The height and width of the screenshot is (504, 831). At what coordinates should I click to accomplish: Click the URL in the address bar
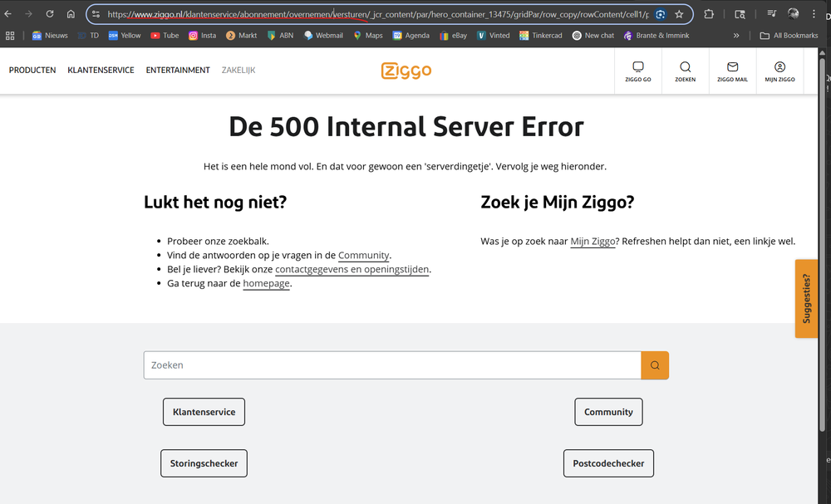click(378, 14)
